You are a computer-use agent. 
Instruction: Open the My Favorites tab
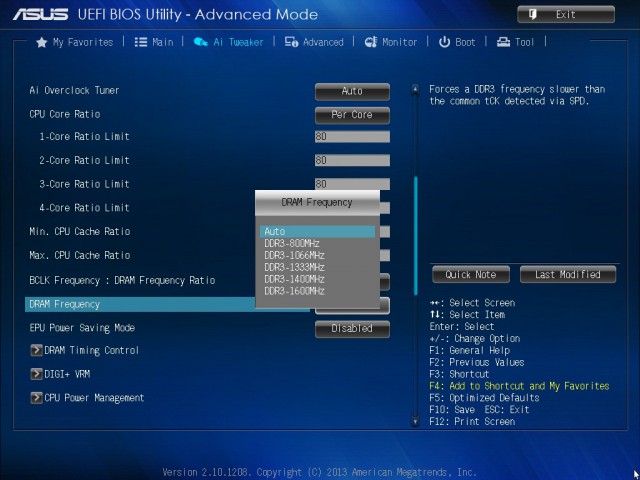(x=75, y=42)
